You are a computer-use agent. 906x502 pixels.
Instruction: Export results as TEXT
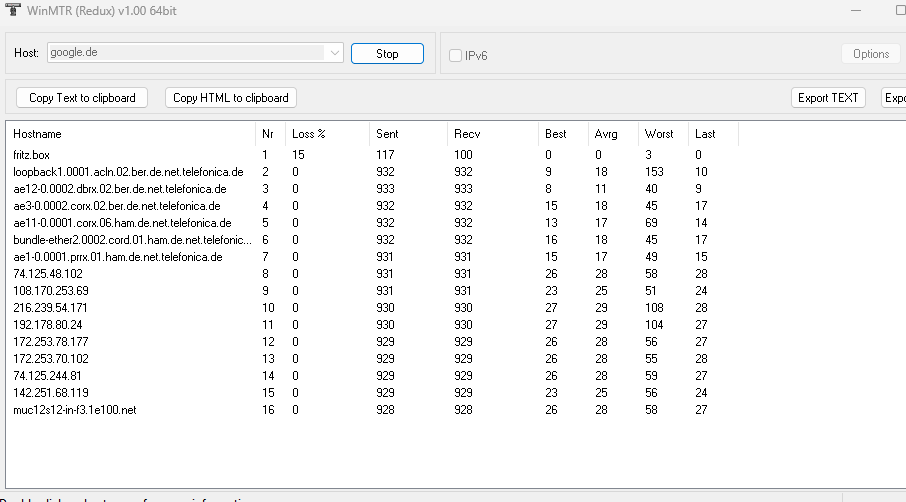[x=828, y=98]
